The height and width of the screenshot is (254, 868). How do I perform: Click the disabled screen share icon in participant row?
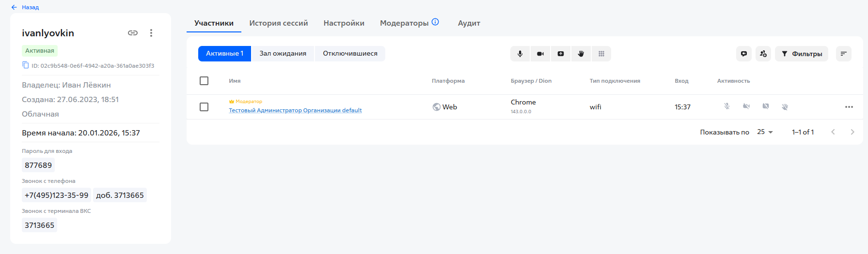point(766,106)
